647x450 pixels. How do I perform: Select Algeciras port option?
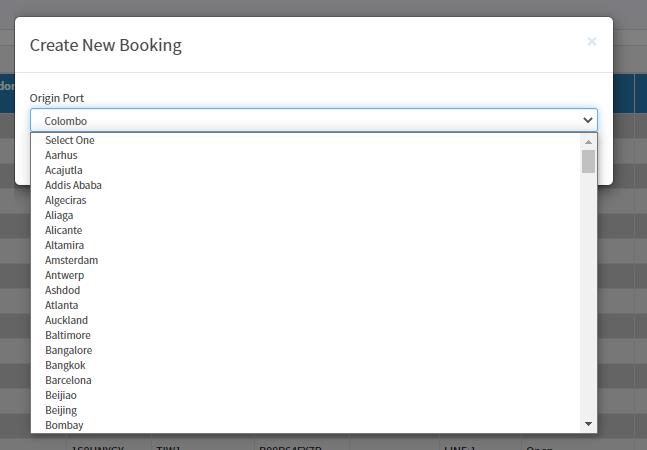click(x=306, y=200)
